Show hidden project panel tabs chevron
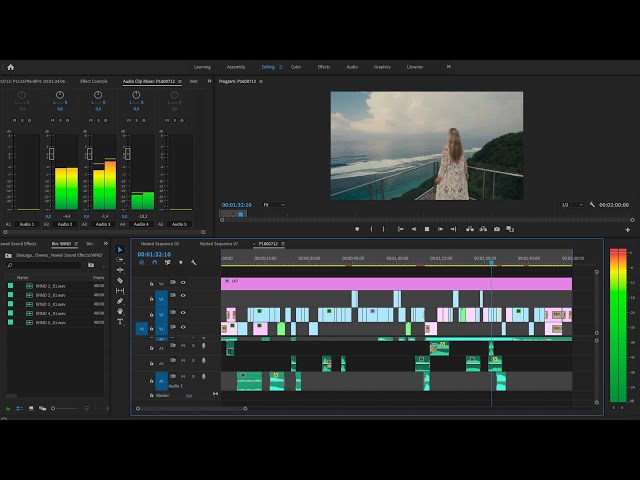Screen dimensions: 640x480 [x=106, y=244]
